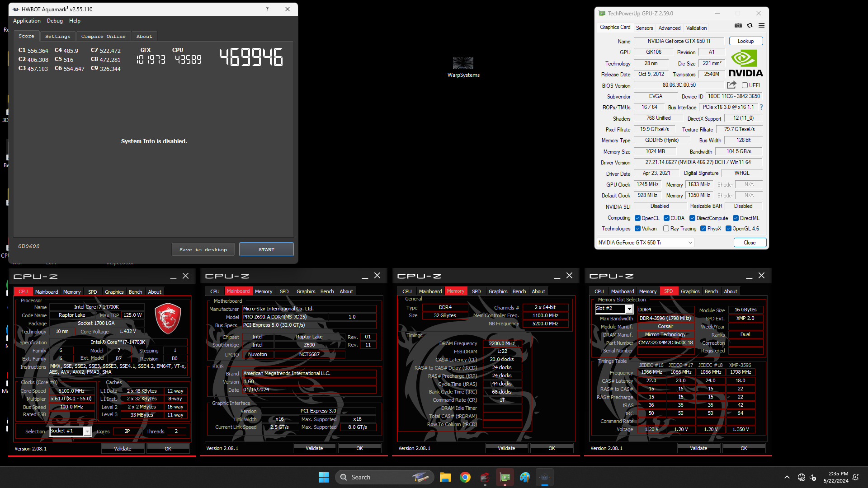Click the network globe tray icon
This screenshot has height=488, width=868.
pyautogui.click(x=802, y=477)
